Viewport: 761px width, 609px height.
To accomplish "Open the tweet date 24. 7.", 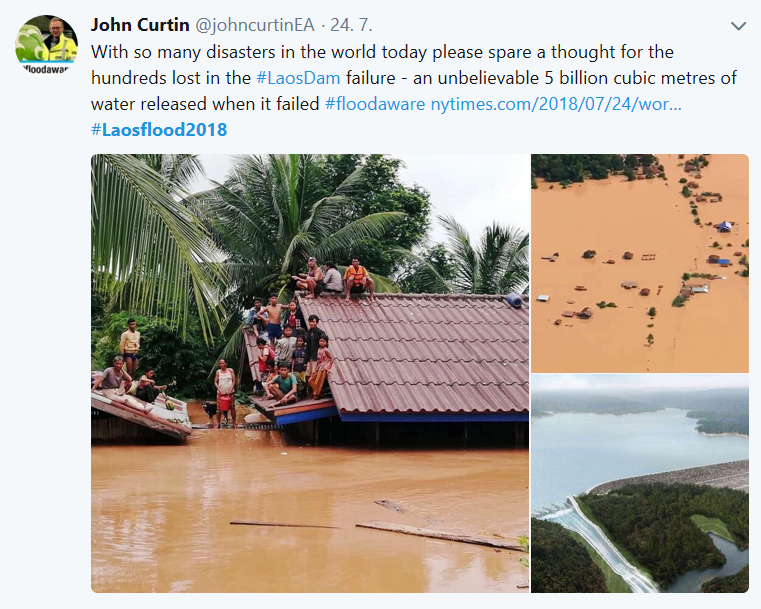I will (x=351, y=25).
